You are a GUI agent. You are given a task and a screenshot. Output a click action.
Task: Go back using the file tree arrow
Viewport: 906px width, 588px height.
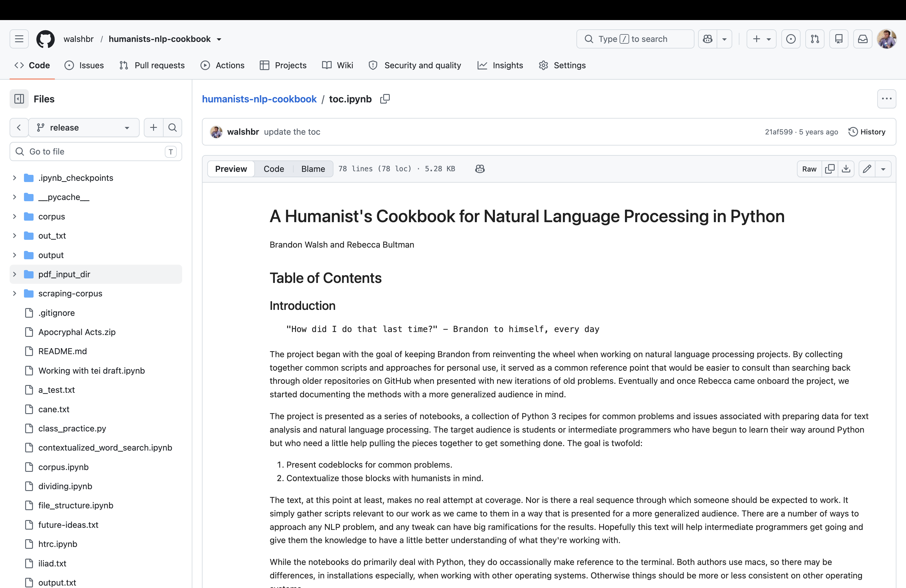click(19, 128)
